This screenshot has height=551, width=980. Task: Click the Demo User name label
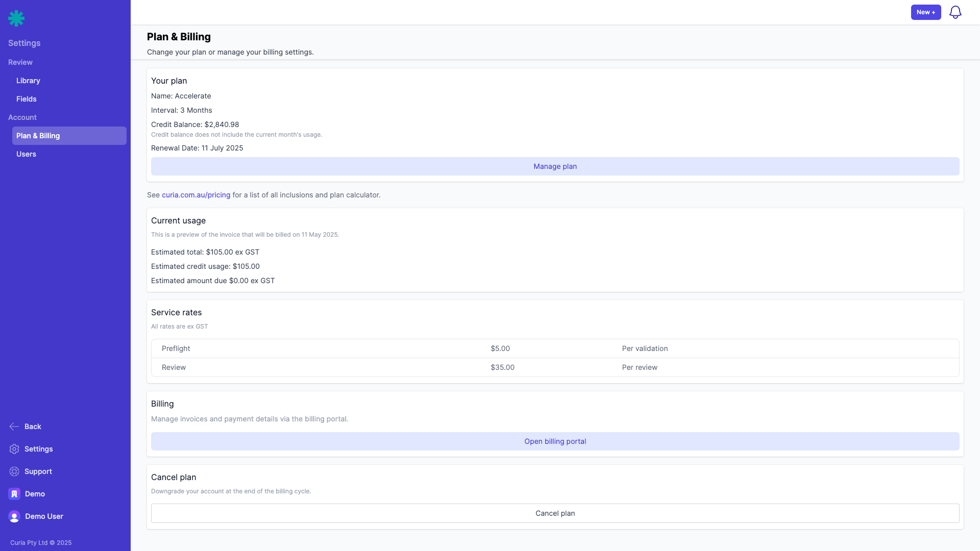click(44, 516)
